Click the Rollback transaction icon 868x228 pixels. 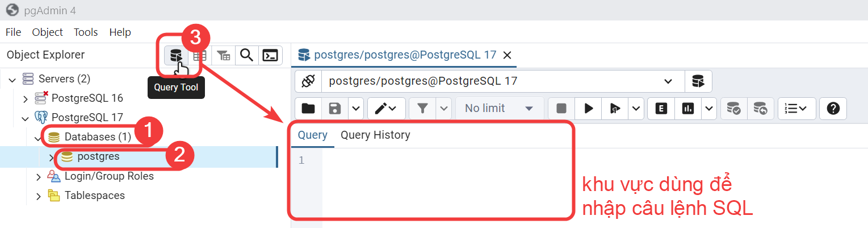coord(760,108)
